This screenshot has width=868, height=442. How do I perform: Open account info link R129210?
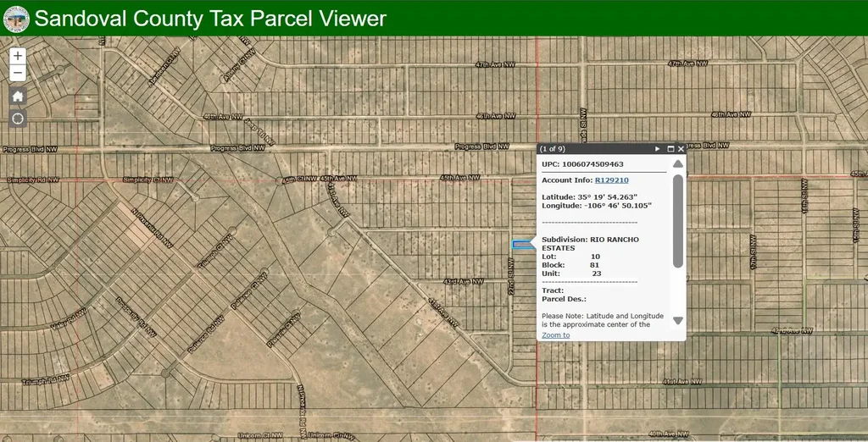point(611,180)
